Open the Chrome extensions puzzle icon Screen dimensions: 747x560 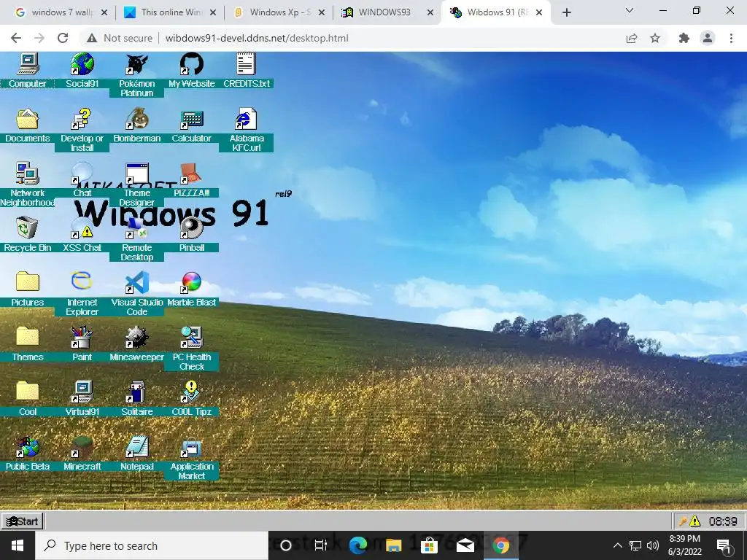click(684, 38)
